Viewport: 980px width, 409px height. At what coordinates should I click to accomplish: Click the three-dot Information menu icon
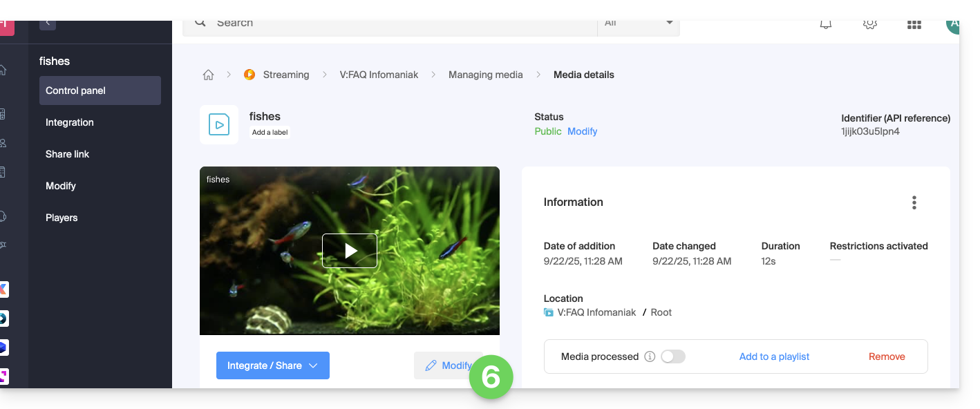pos(914,202)
